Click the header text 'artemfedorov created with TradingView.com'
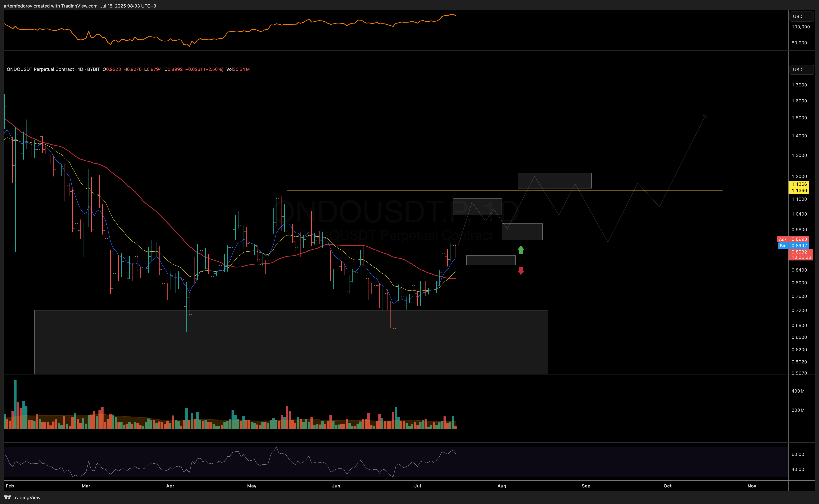This screenshot has width=819, height=504. [x=51, y=6]
